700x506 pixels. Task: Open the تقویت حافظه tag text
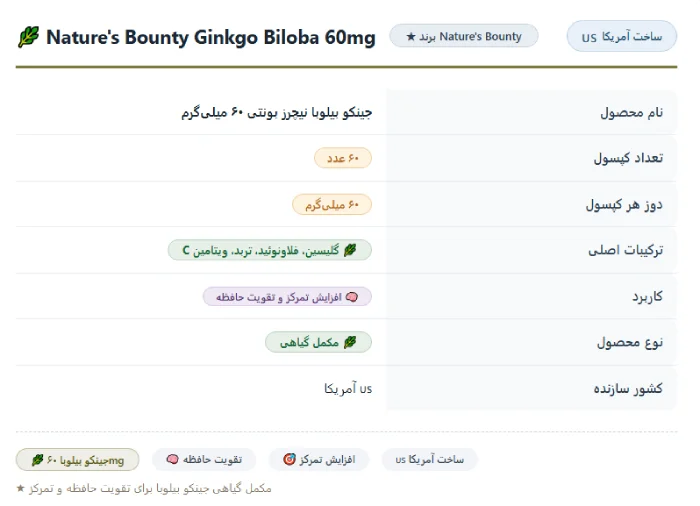pyautogui.click(x=212, y=460)
